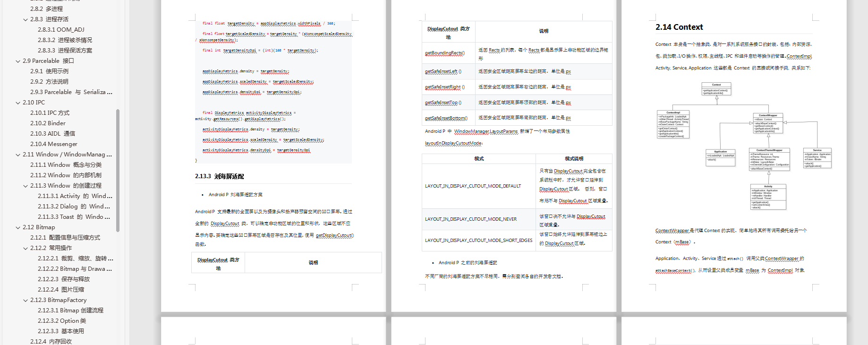The height and width of the screenshot is (345, 868).
Task: Open 2.12.2.1 裁剪、缩放、旋转 entry
Action: tap(76, 259)
